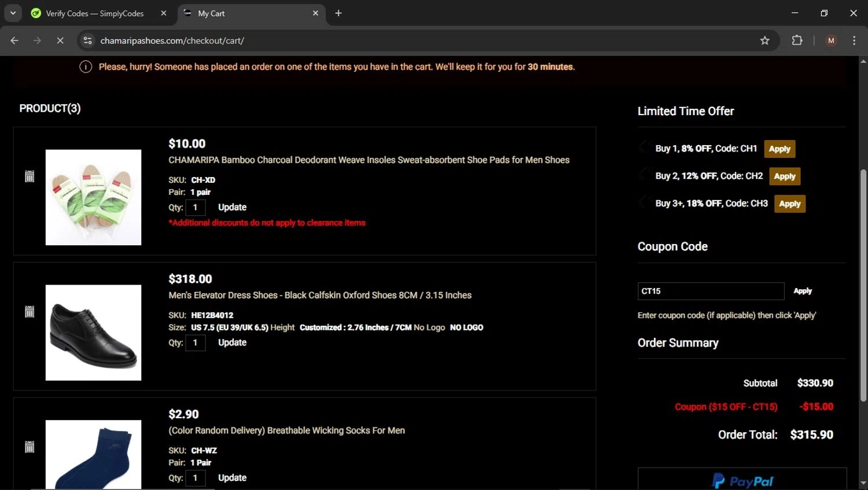The image size is (868, 490).
Task: Open Men's Elevator Dress Shoes product link
Action: coord(320,295)
